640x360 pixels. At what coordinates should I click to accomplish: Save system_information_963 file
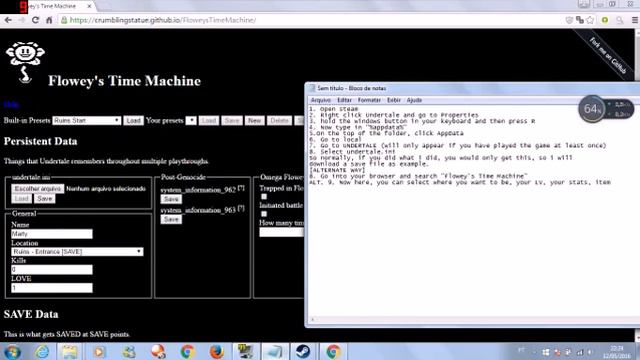click(x=171, y=219)
